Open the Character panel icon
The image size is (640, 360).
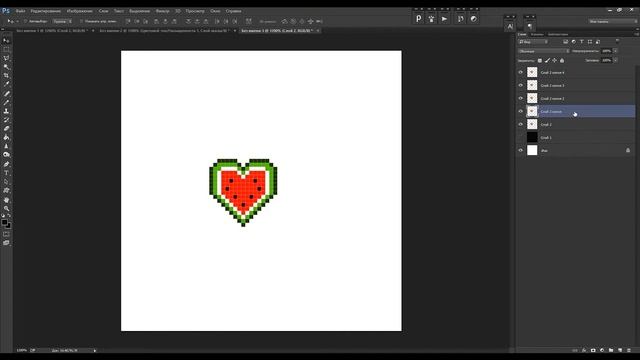tap(510, 27)
